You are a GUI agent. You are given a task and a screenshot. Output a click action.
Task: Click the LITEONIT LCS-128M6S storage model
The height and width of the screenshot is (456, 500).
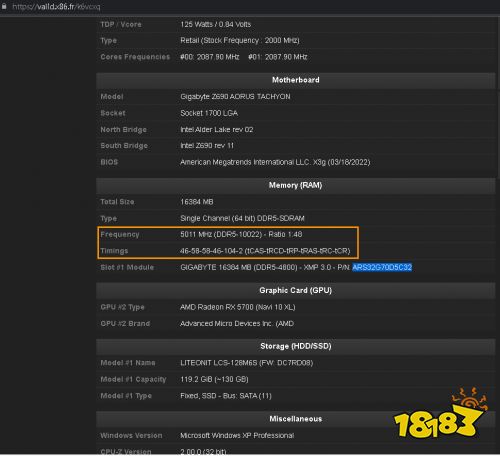click(x=247, y=363)
